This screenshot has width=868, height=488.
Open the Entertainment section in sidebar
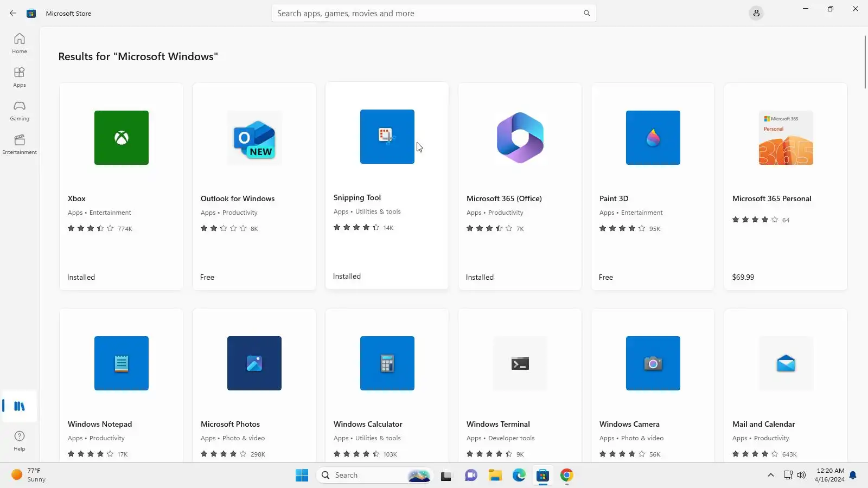click(20, 144)
